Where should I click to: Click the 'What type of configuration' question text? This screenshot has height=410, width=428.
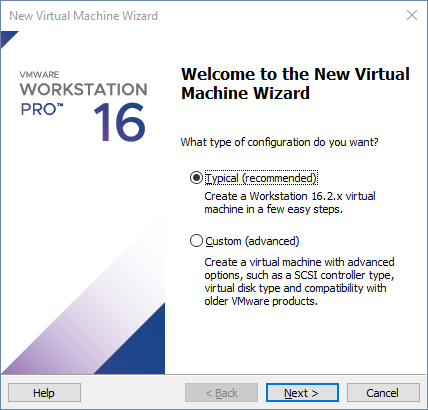pyautogui.click(x=279, y=142)
